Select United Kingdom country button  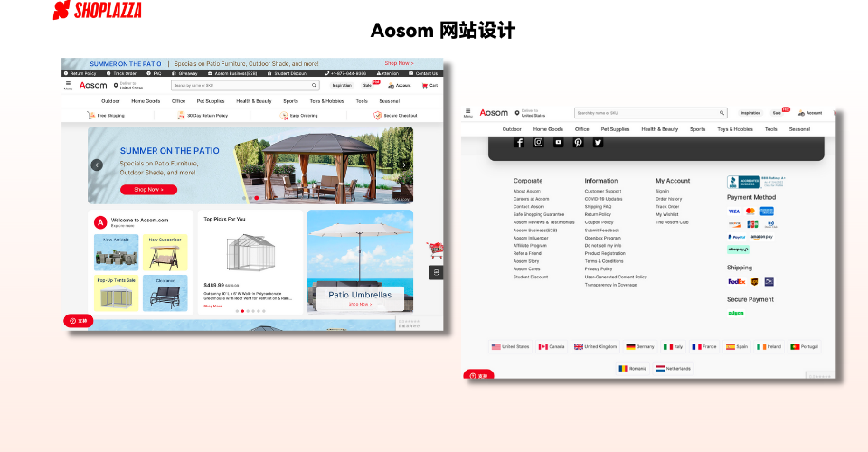coord(595,346)
